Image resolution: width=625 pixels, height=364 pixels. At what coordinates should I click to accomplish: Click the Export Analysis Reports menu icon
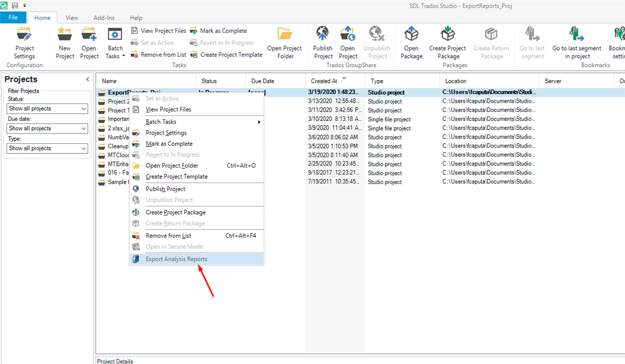pyautogui.click(x=136, y=259)
